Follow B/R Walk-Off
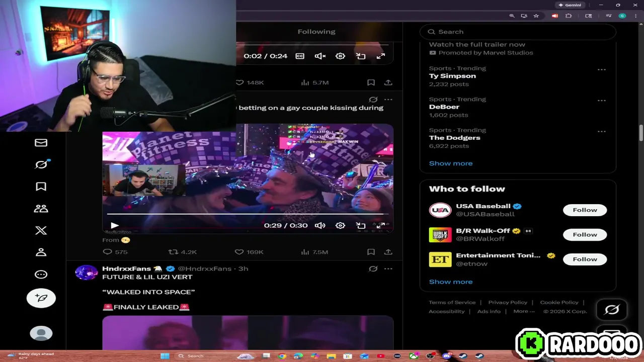Screen dimensions: 644x362 click(x=585, y=234)
